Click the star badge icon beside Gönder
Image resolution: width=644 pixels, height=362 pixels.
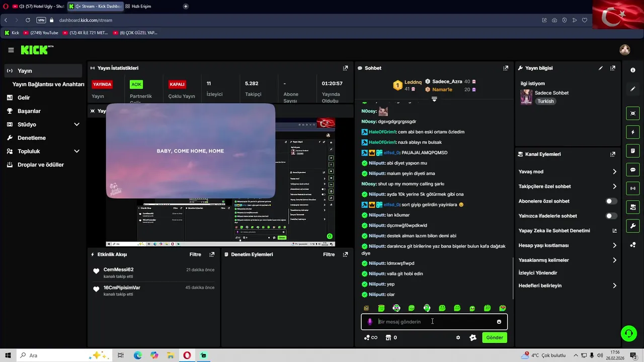473,337
